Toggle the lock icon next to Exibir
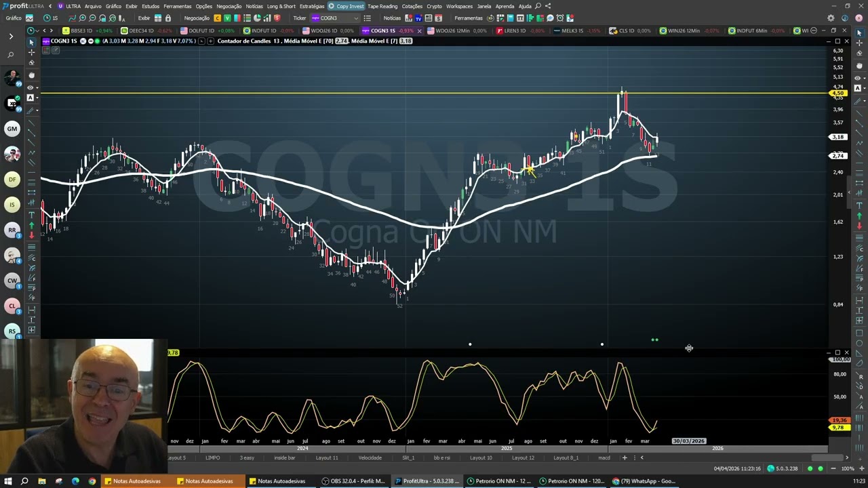The height and width of the screenshot is (488, 868). click(x=167, y=18)
